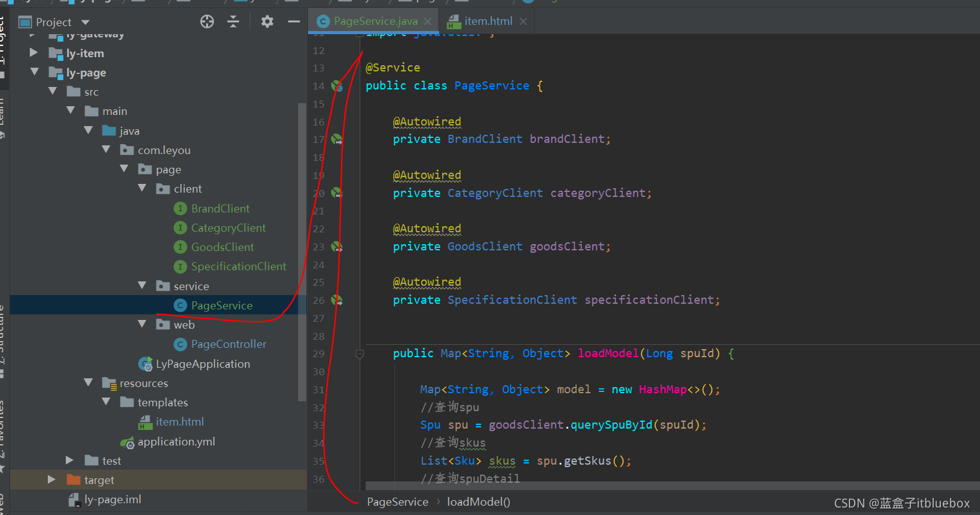Collapse the web package
The height and width of the screenshot is (515, 980).
point(142,324)
